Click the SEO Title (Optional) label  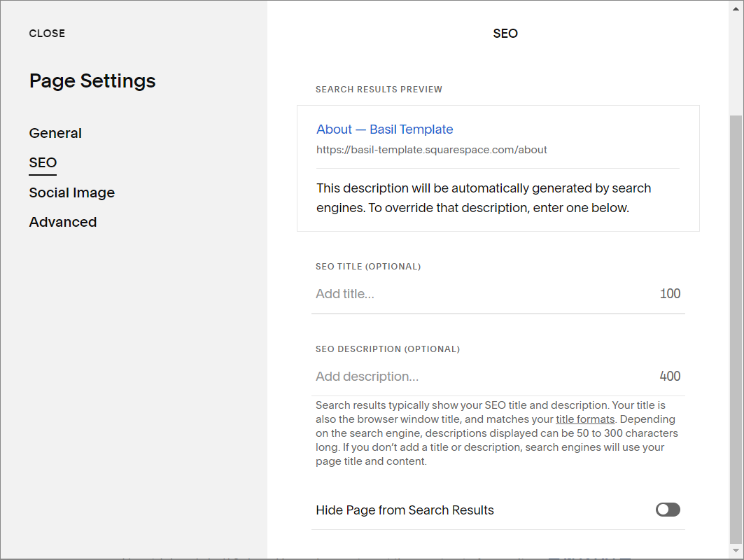coord(368,267)
